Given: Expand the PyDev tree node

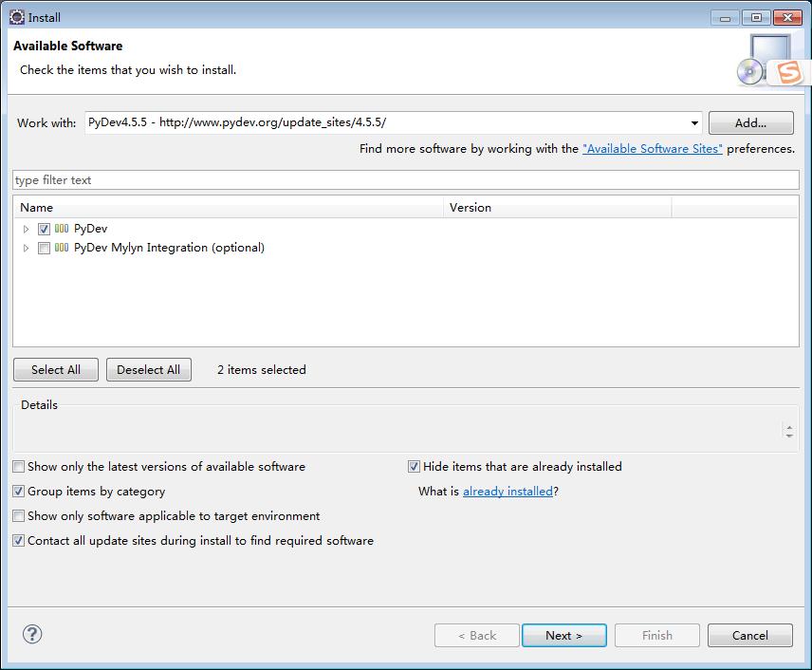Looking at the screenshot, I should [x=26, y=229].
